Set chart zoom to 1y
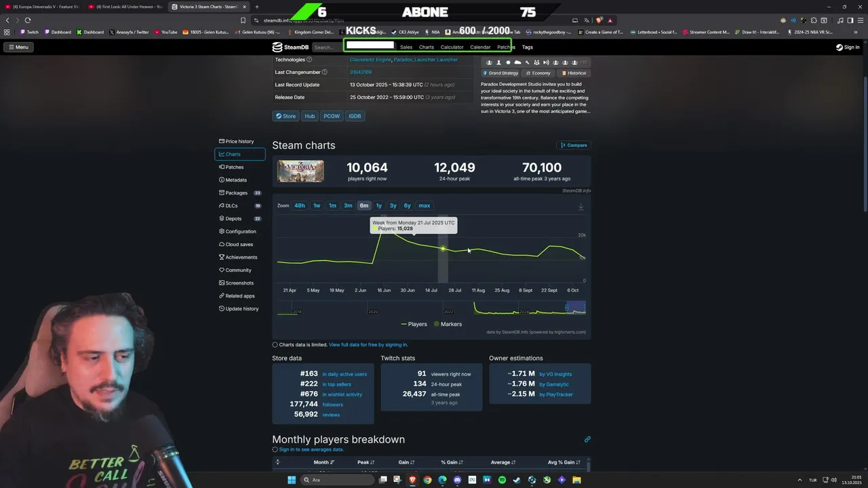Image resolution: width=868 pixels, height=488 pixels. pyautogui.click(x=379, y=205)
